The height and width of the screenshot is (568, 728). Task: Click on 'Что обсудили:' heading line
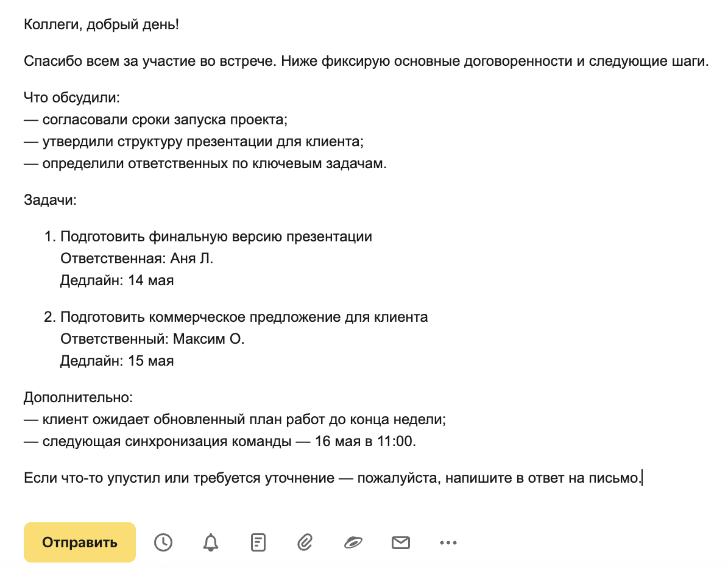[x=71, y=98]
